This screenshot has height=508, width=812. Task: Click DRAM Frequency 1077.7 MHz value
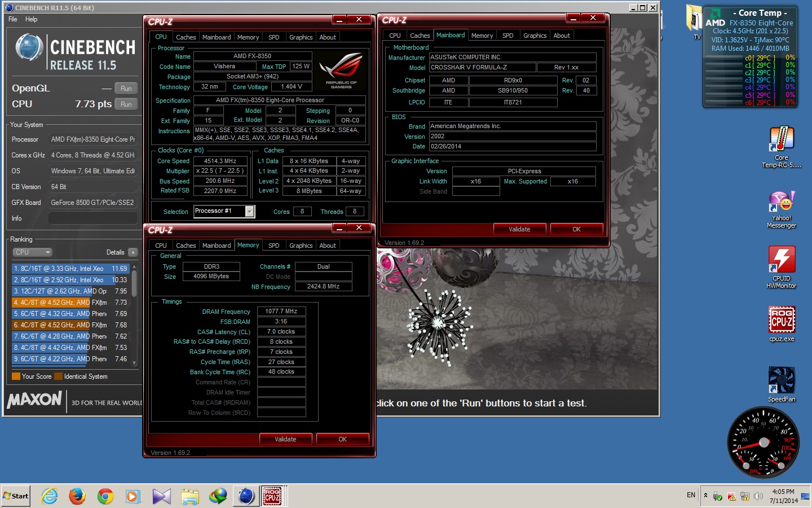tap(281, 311)
